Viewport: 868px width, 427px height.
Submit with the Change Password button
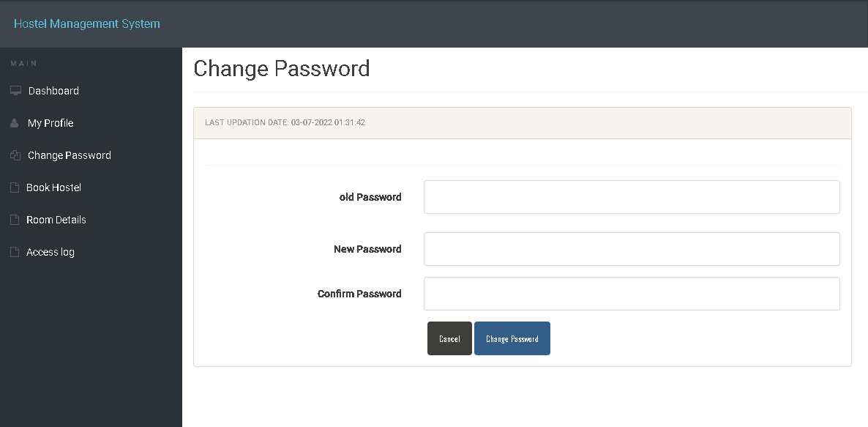pyautogui.click(x=512, y=338)
